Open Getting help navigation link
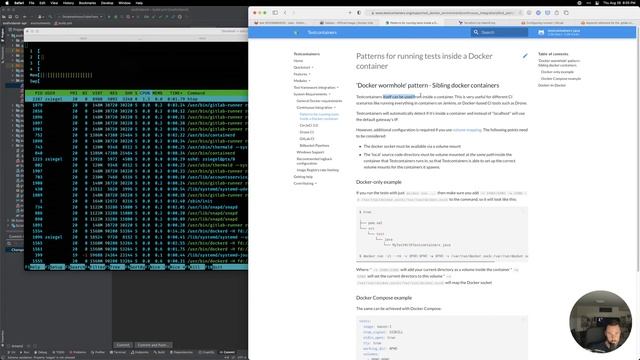 [303, 177]
